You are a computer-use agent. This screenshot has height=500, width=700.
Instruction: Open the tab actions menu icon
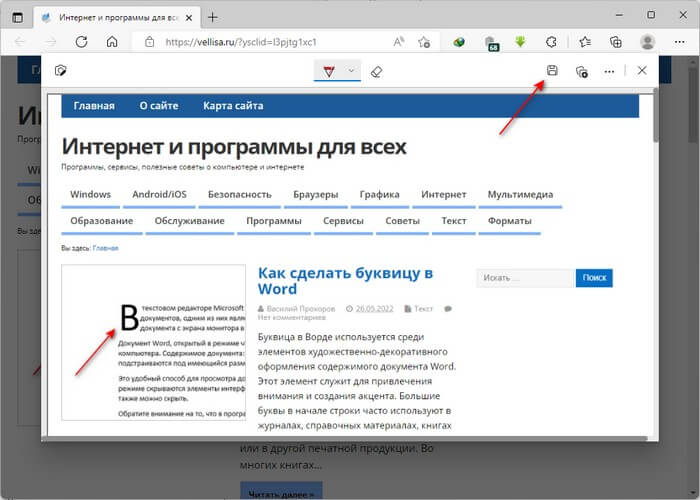[x=17, y=18]
